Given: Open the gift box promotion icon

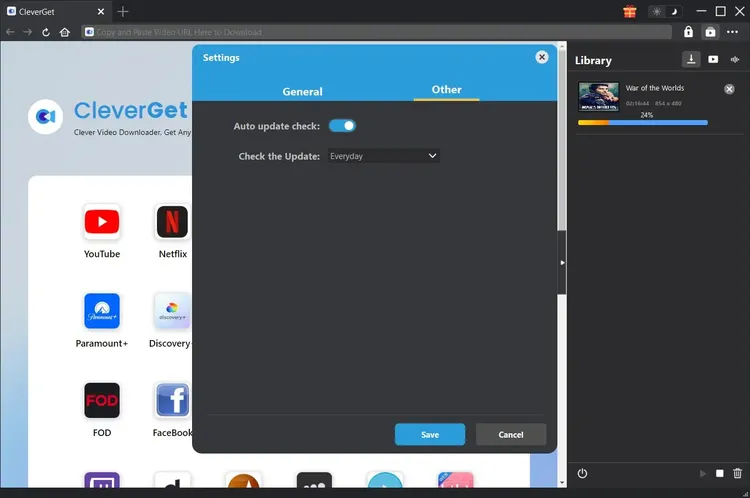Looking at the screenshot, I should [x=630, y=12].
